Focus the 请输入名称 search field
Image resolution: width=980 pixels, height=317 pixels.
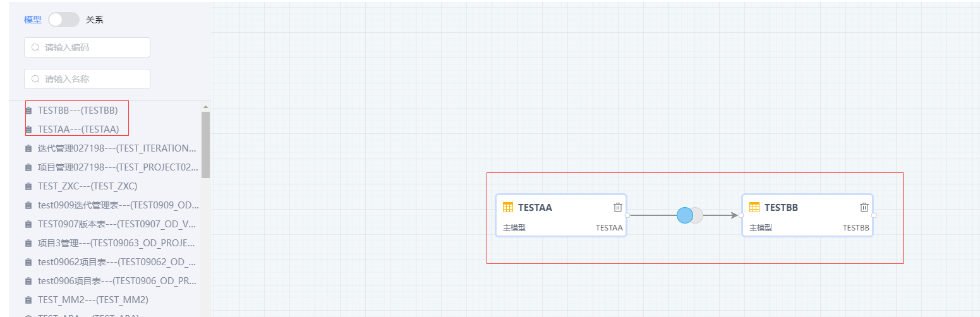pos(87,79)
